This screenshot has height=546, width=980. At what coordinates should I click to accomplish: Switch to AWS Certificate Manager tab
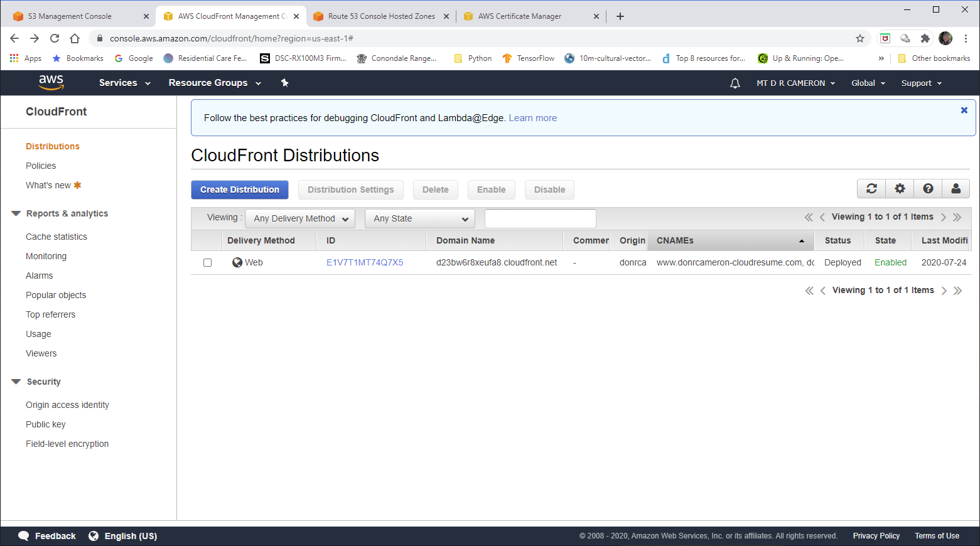[x=531, y=16]
